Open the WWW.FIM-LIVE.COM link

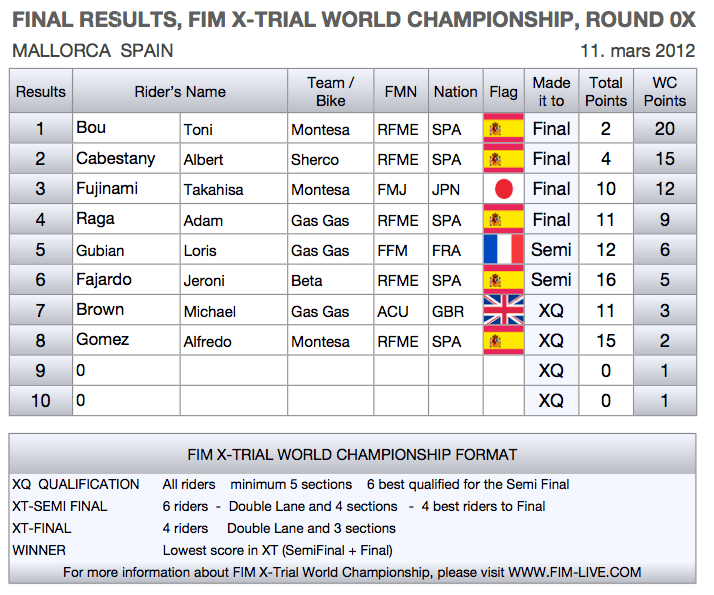(575, 572)
